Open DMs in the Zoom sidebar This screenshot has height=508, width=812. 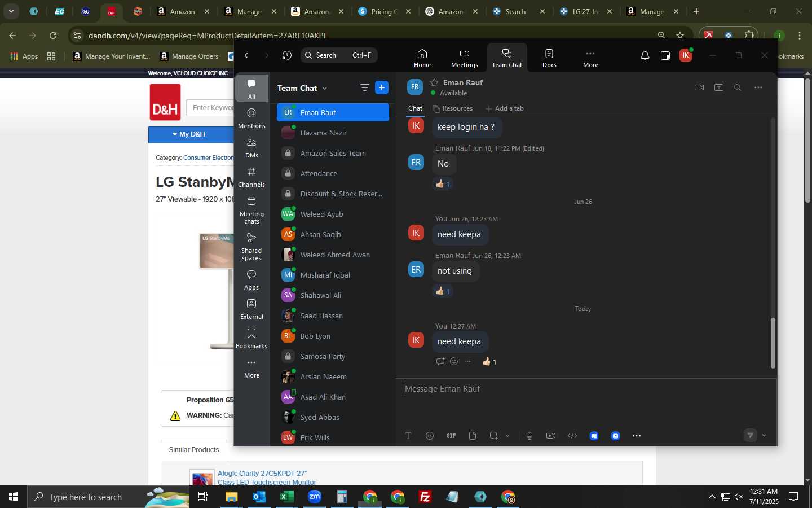pos(251,148)
